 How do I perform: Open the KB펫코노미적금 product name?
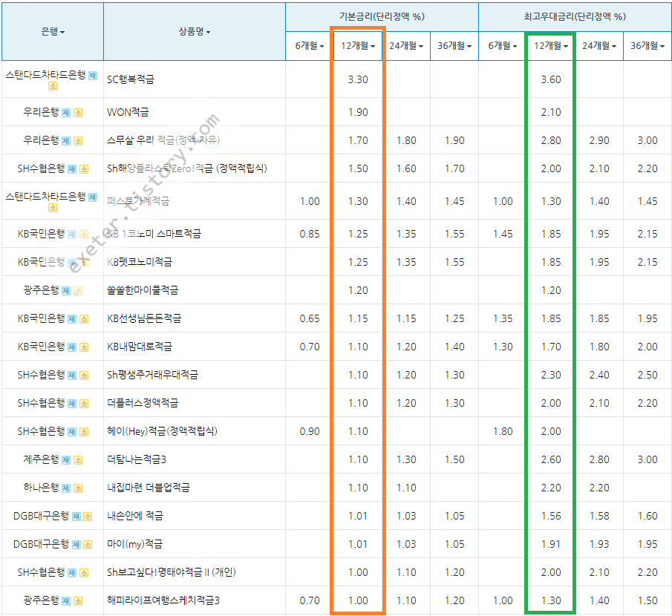coord(140,262)
